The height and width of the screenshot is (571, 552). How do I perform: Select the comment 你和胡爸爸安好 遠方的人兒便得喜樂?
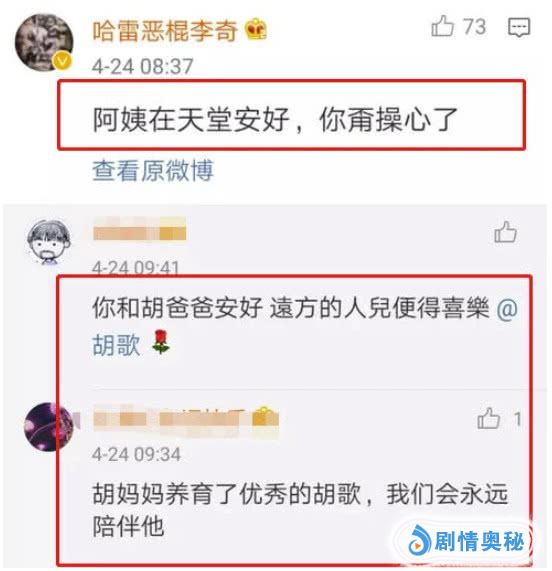pos(290,308)
